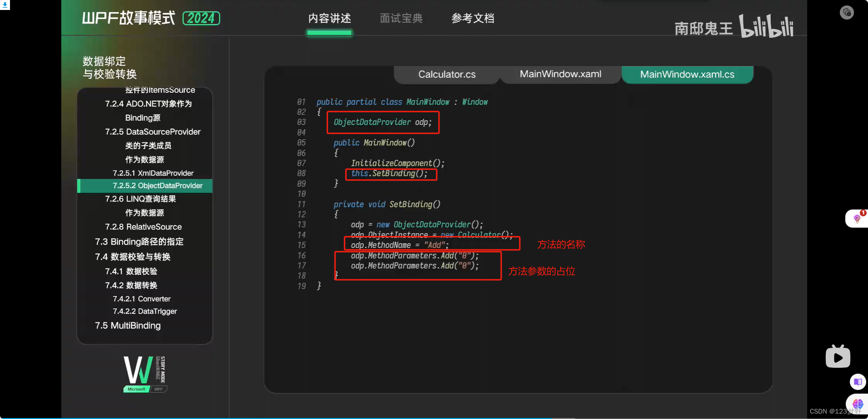The image size is (868, 419).
Task: Open section 7.5 MultiBinding
Action: (x=128, y=326)
